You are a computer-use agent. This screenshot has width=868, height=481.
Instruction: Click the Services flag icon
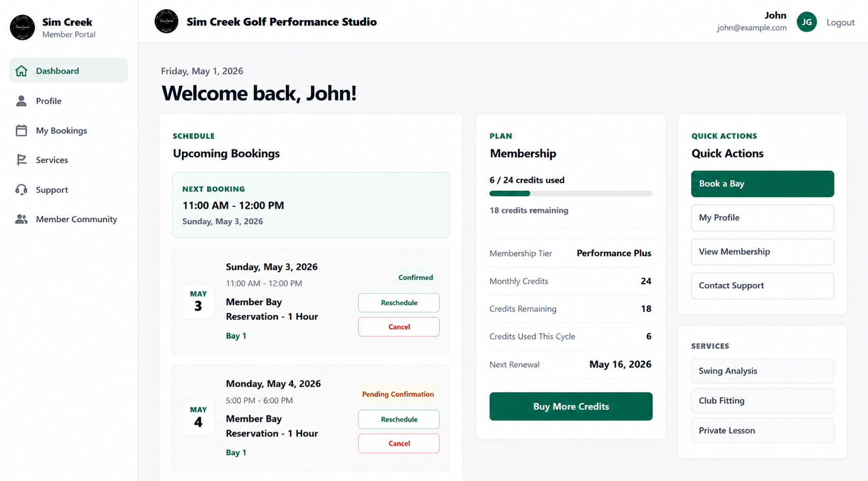(21, 160)
